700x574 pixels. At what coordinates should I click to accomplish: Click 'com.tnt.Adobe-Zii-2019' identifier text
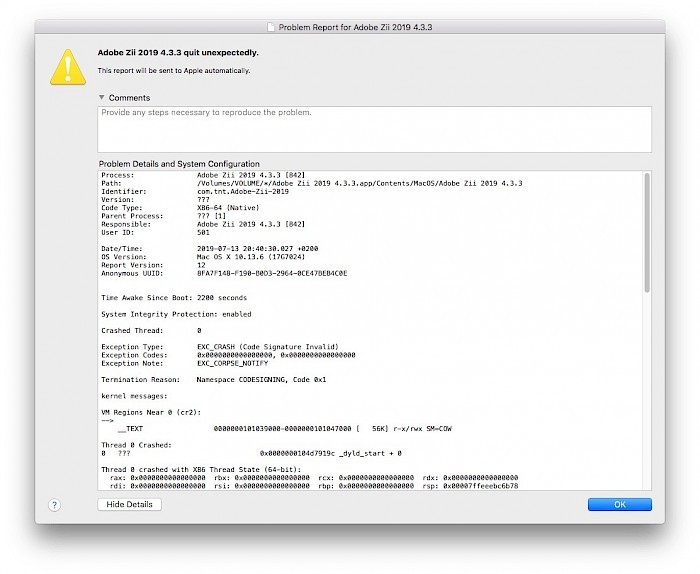[x=243, y=191]
